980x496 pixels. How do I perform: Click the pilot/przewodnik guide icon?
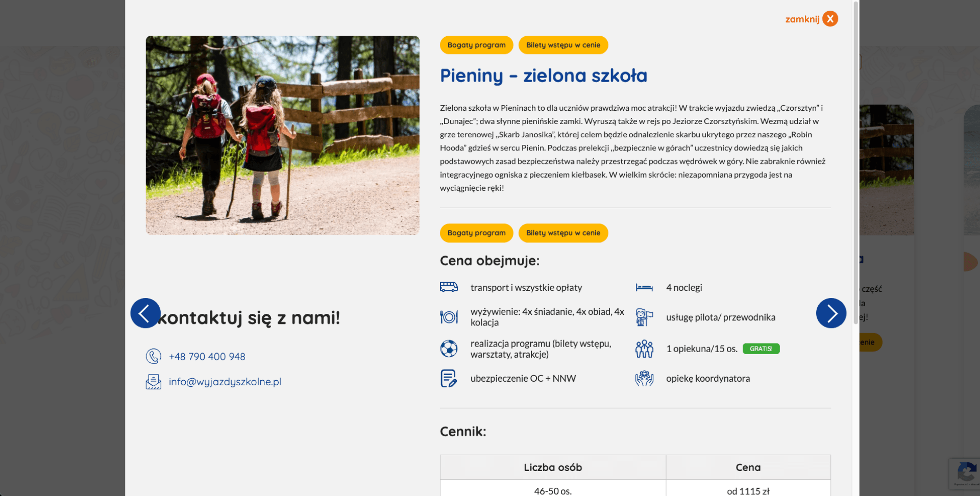(644, 317)
